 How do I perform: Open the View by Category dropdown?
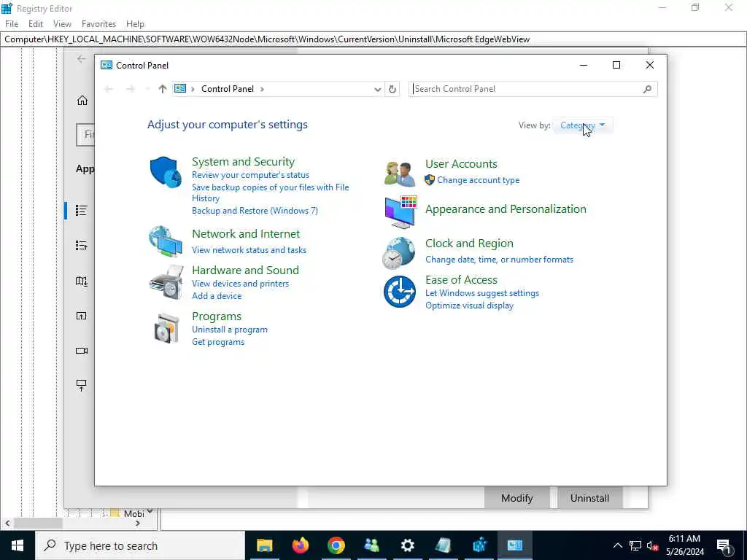(x=583, y=125)
